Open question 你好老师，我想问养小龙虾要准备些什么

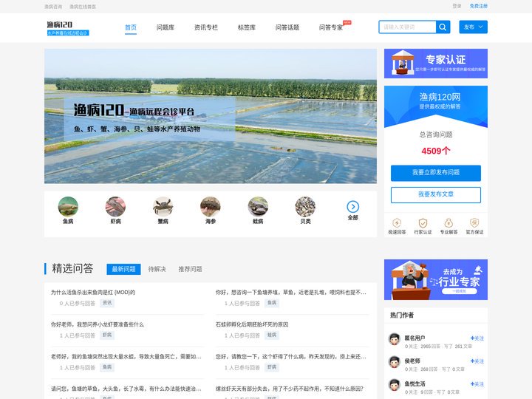98,324
